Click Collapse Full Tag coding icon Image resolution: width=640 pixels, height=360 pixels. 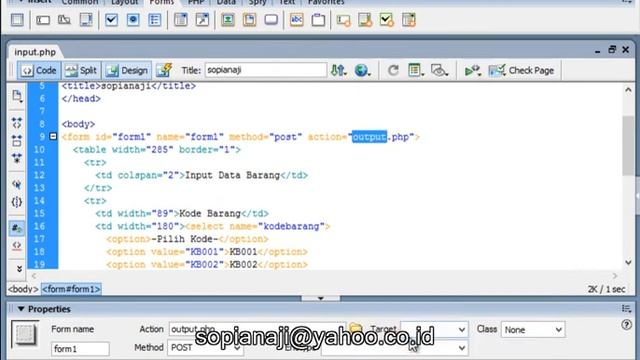pos(17,122)
